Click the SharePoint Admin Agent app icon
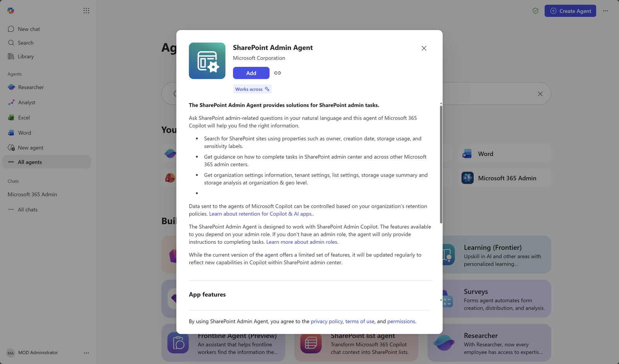Screen dimensions: 619x364 [x=207, y=61]
